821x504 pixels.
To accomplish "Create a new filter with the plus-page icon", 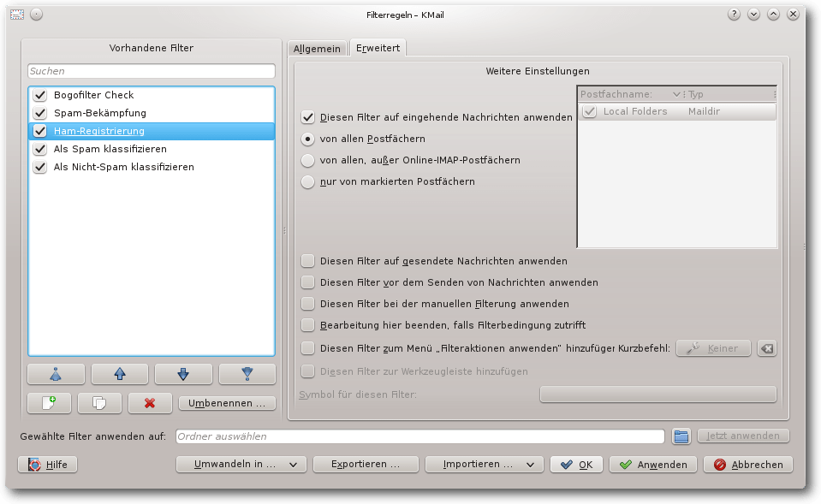I will pyautogui.click(x=49, y=402).
